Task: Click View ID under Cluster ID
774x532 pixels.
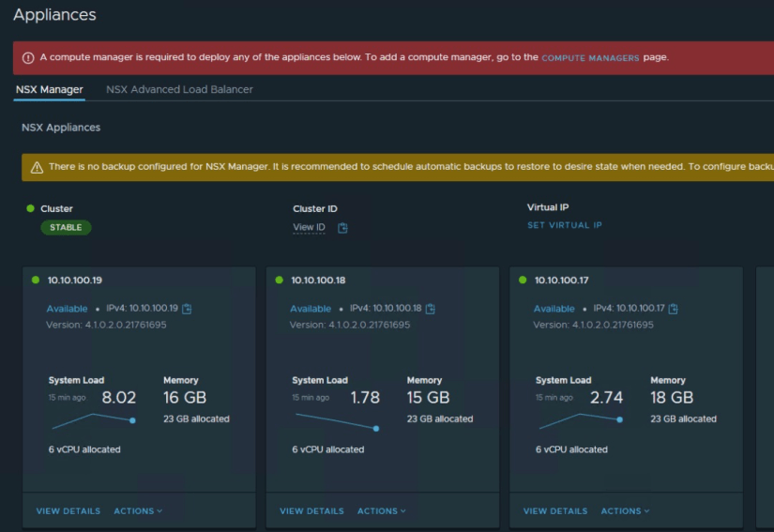Action: [x=309, y=227]
